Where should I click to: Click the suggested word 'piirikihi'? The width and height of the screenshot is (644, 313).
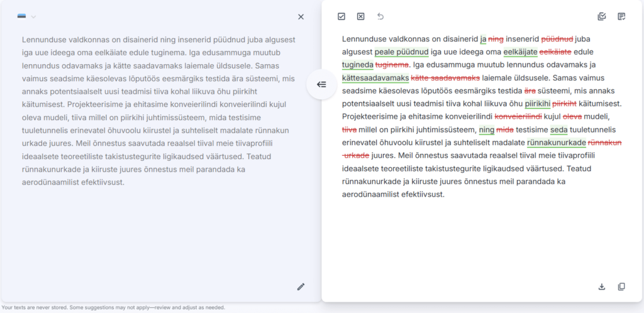(537, 104)
